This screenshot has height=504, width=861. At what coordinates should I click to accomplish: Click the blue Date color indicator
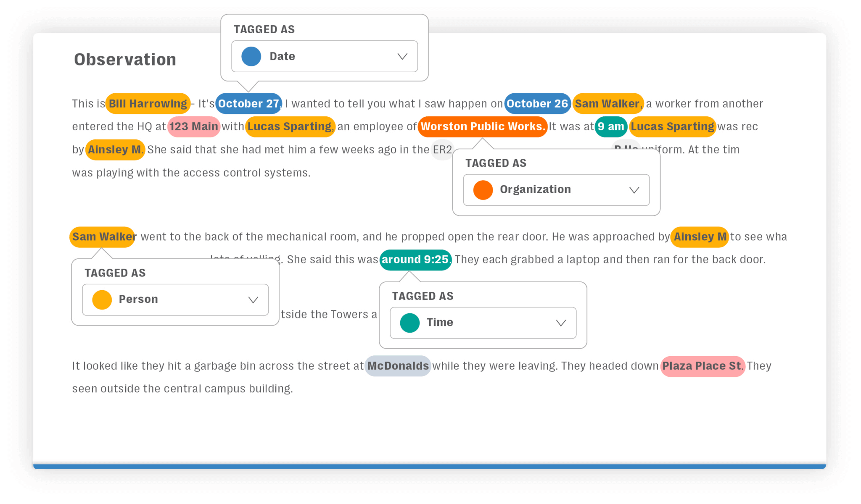(251, 56)
